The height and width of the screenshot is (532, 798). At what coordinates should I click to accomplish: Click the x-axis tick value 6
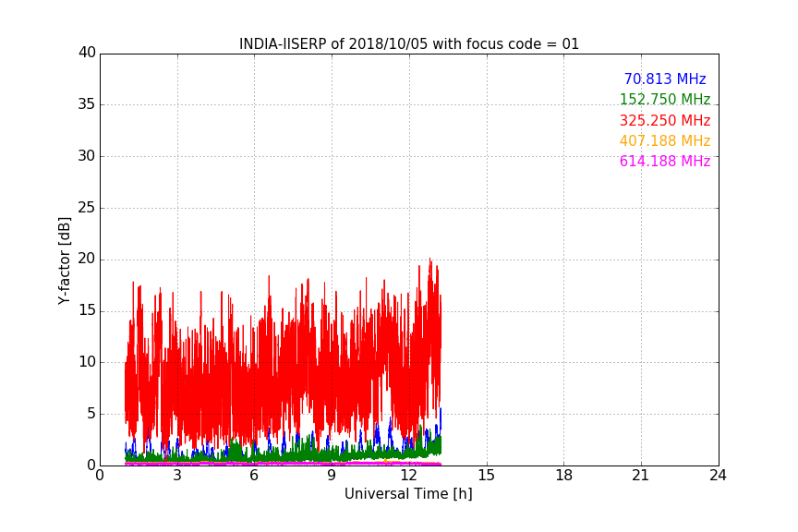(255, 476)
